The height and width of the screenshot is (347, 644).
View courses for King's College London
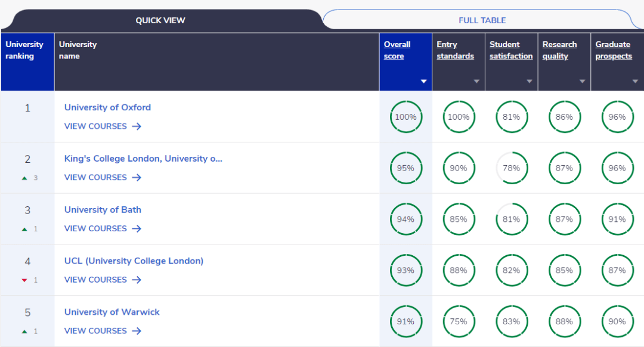[x=103, y=178]
